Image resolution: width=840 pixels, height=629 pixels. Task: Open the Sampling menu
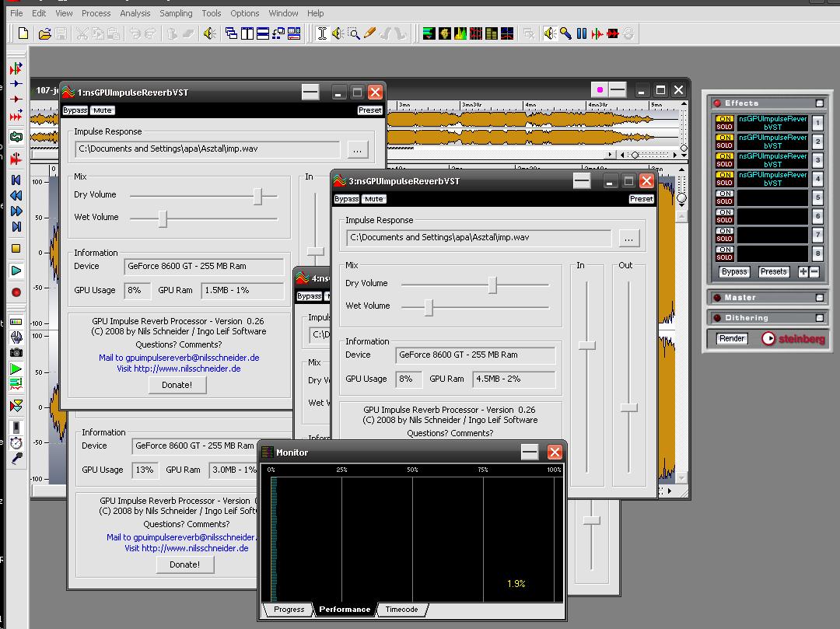176,13
